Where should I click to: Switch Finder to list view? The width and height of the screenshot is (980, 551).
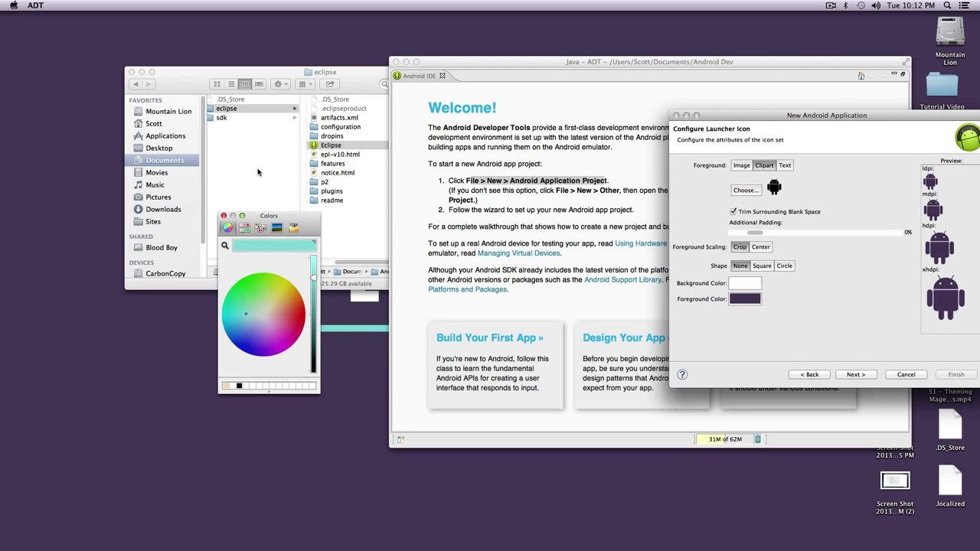(x=231, y=84)
